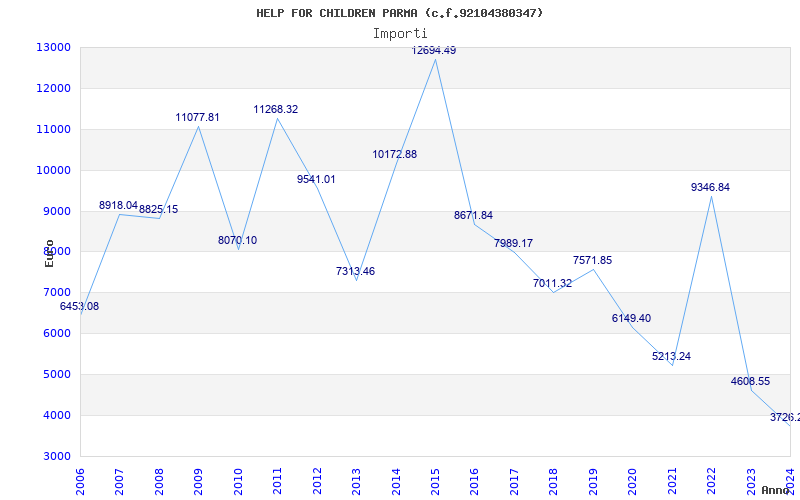Click the x-axis year 2008
This screenshot has height=500, width=800.
(159, 481)
